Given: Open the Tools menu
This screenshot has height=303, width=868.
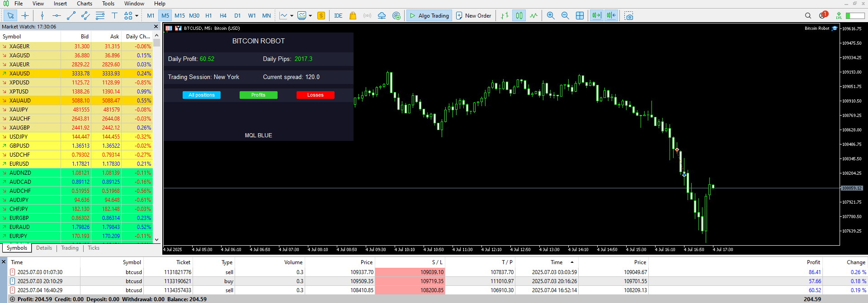Looking at the screenshot, I should point(108,4).
